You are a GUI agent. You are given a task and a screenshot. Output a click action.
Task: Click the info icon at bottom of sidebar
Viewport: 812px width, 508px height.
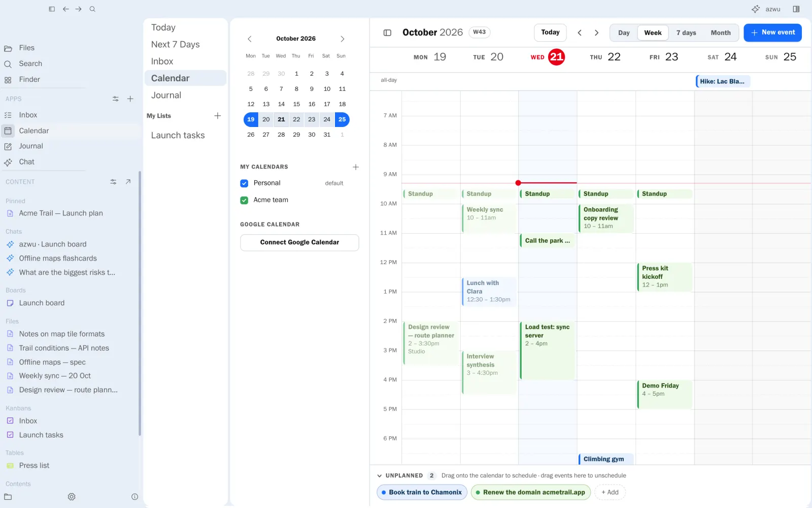(134, 497)
